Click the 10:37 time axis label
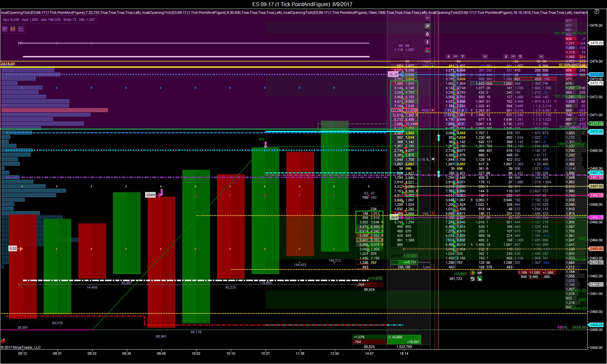607x364 pixels. click(x=265, y=353)
